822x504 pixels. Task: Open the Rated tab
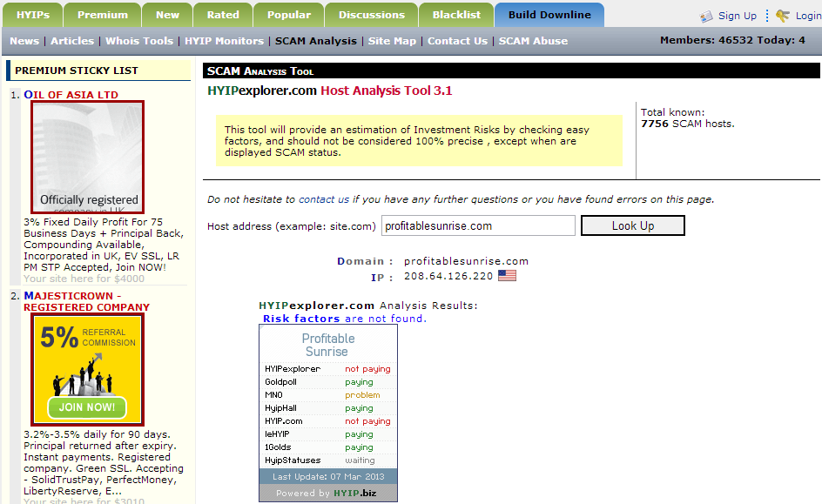[x=223, y=15]
